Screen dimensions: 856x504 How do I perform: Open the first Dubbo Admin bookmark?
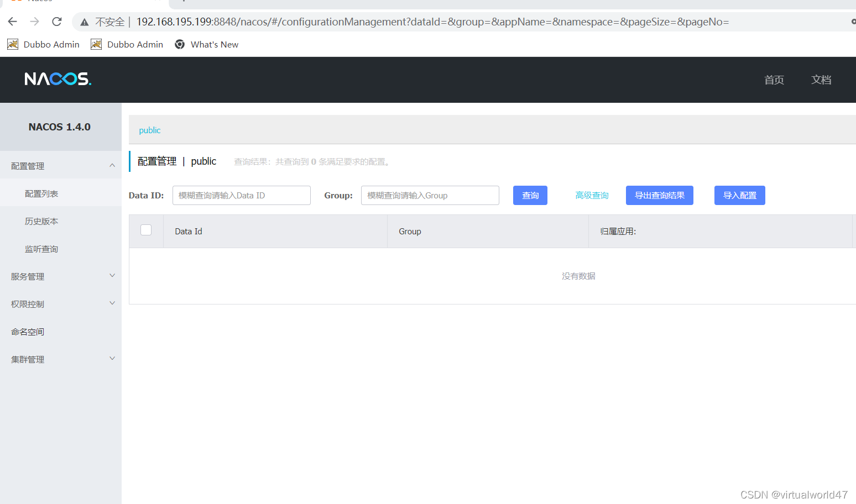43,44
